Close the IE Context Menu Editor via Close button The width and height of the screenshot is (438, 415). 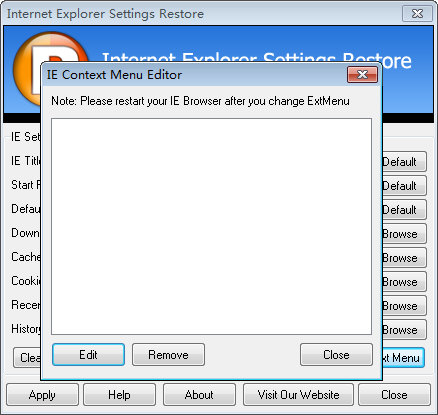pos(336,355)
